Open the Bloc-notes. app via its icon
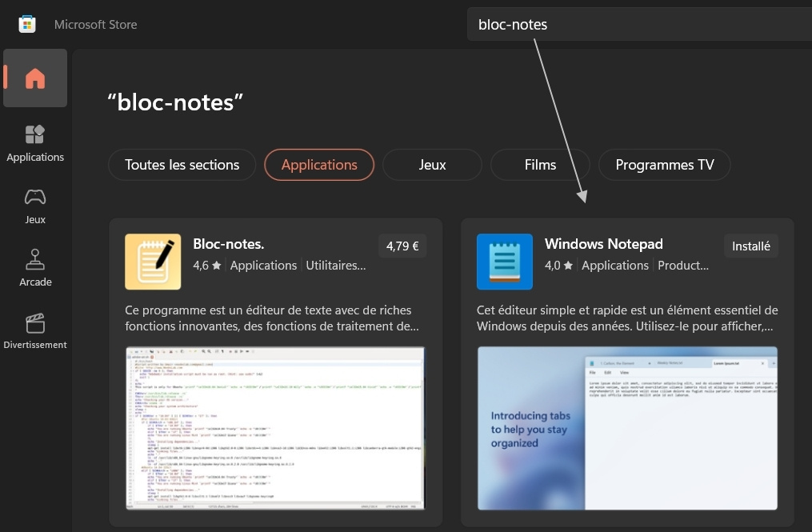Viewport: 812px width, 532px height. pyautogui.click(x=153, y=262)
